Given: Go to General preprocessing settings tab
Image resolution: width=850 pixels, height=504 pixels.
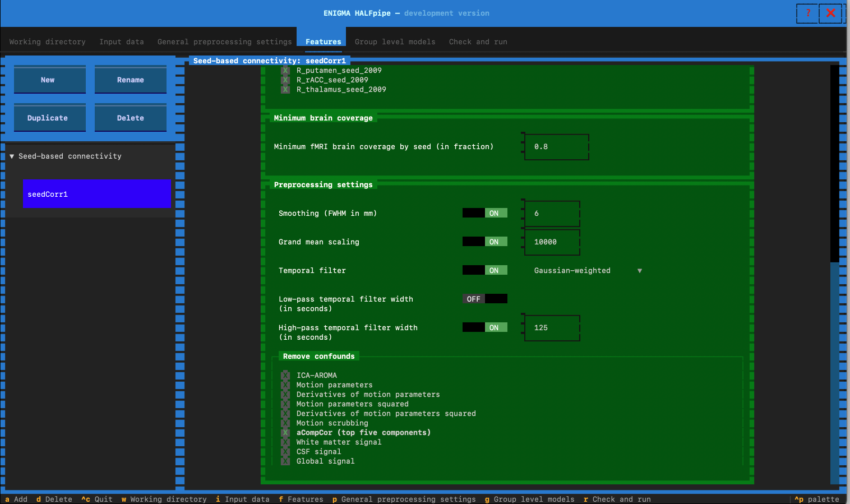Looking at the screenshot, I should tap(225, 42).
